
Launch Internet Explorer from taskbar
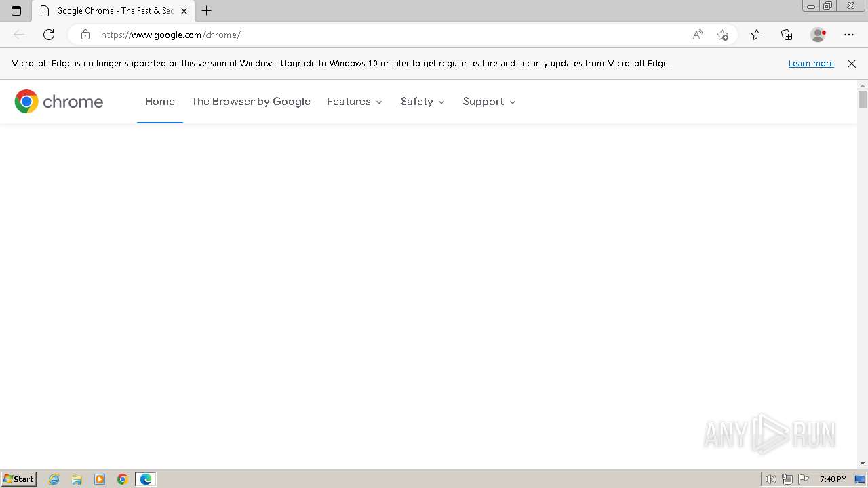54,479
